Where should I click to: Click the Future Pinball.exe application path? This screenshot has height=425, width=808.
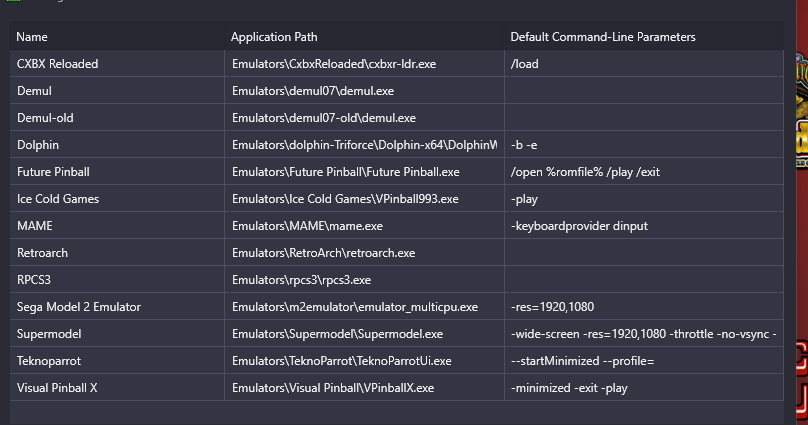(x=346, y=172)
